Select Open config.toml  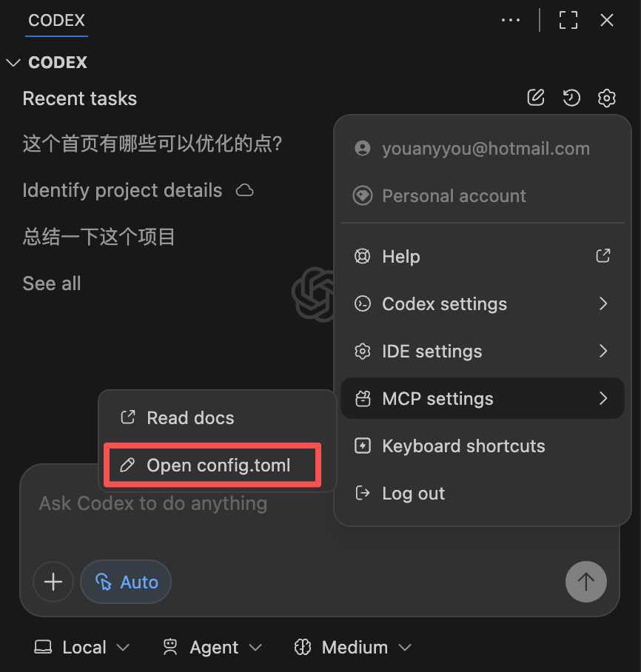(x=212, y=465)
